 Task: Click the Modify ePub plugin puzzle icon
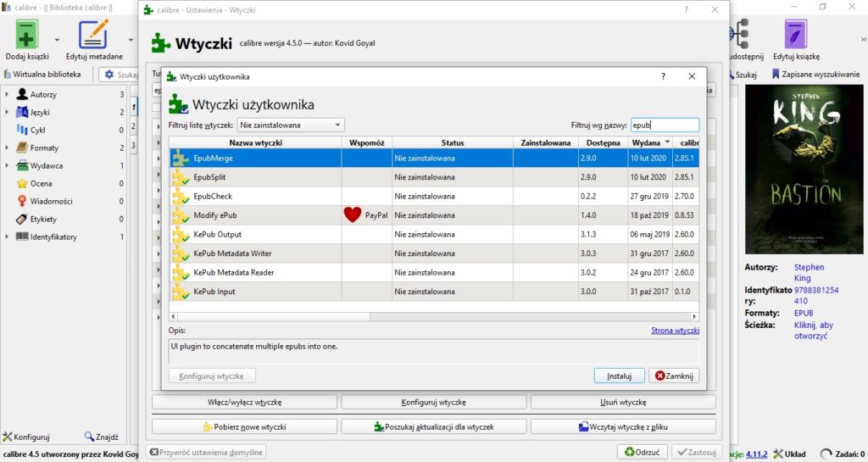coord(181,215)
